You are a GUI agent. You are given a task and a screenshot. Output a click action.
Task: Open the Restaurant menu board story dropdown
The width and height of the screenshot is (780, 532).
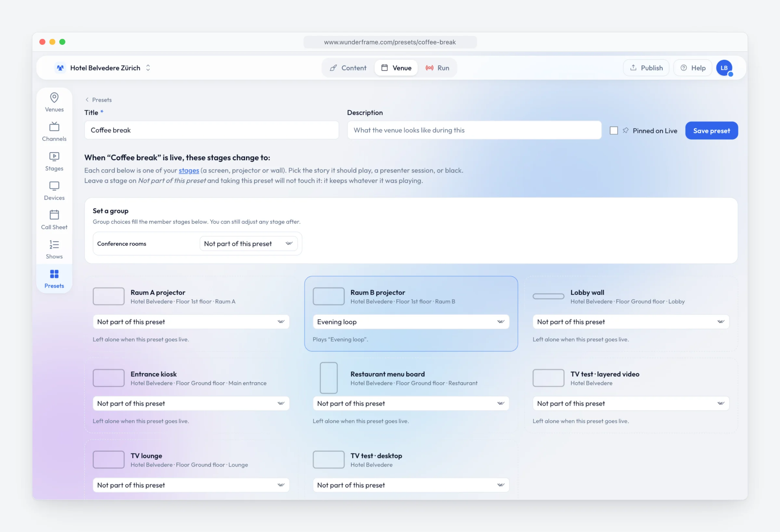point(411,403)
